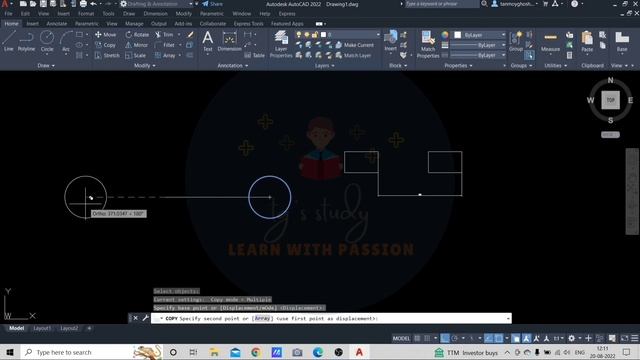Screen dimensions: 640x360
Task: Click the color wheel object color icon
Action: click(445, 35)
